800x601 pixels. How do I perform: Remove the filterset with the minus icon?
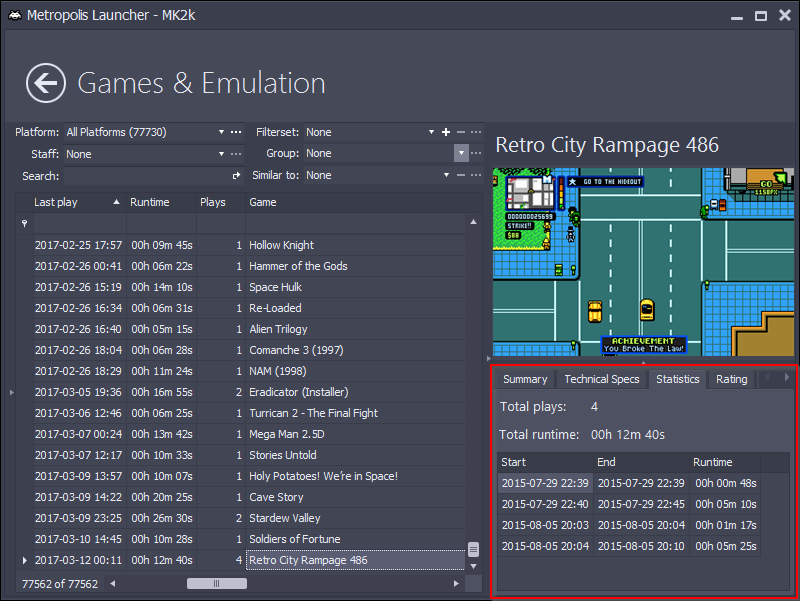click(461, 132)
